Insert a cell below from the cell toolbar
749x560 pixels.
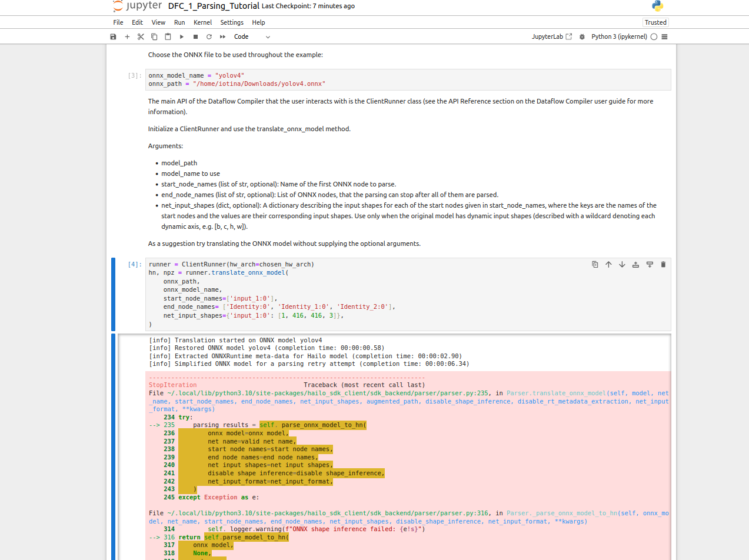click(x=650, y=265)
